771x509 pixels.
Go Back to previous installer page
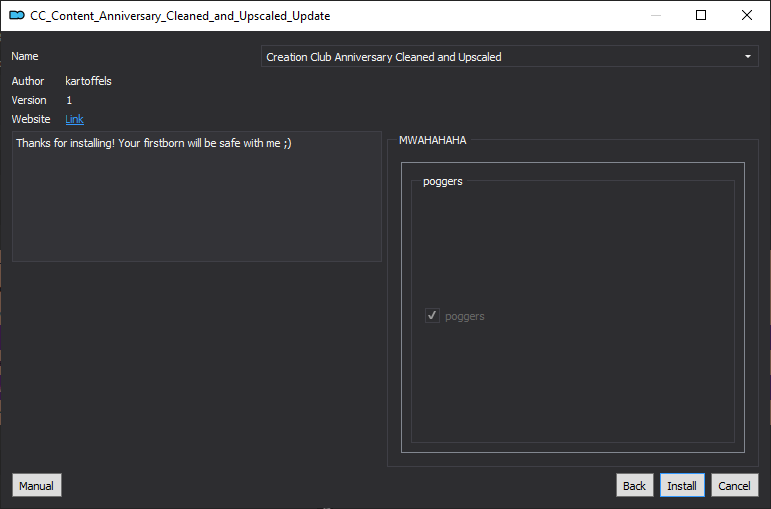(634, 485)
